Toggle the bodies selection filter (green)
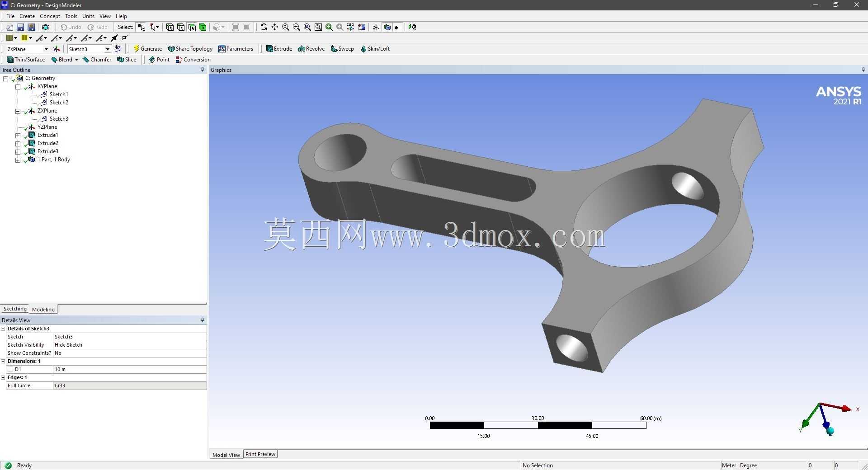The height and width of the screenshot is (470, 868). click(203, 27)
